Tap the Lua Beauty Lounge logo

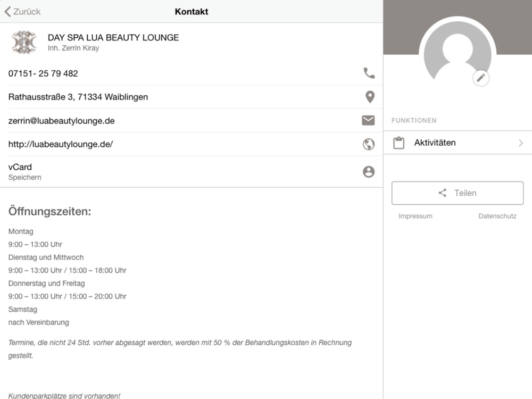click(x=24, y=42)
